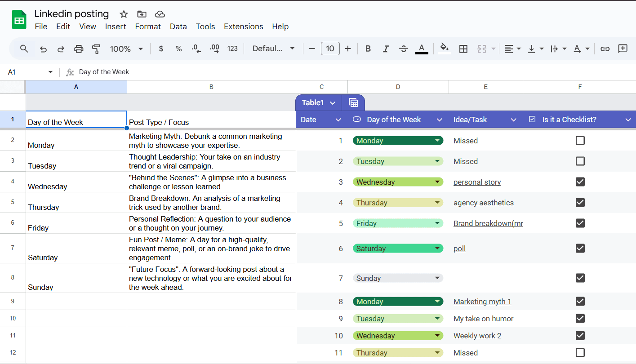
Task: Insert a link with the chain icon
Action: tap(605, 49)
